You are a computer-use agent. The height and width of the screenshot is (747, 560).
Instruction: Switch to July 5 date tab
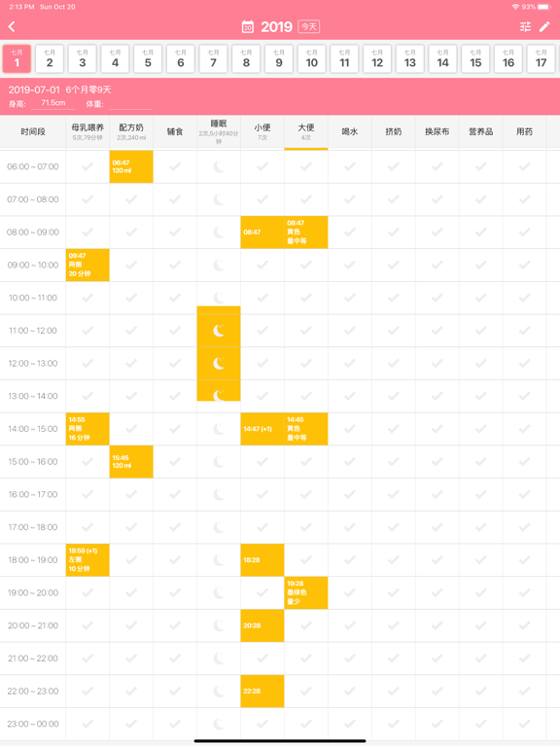pyautogui.click(x=148, y=58)
